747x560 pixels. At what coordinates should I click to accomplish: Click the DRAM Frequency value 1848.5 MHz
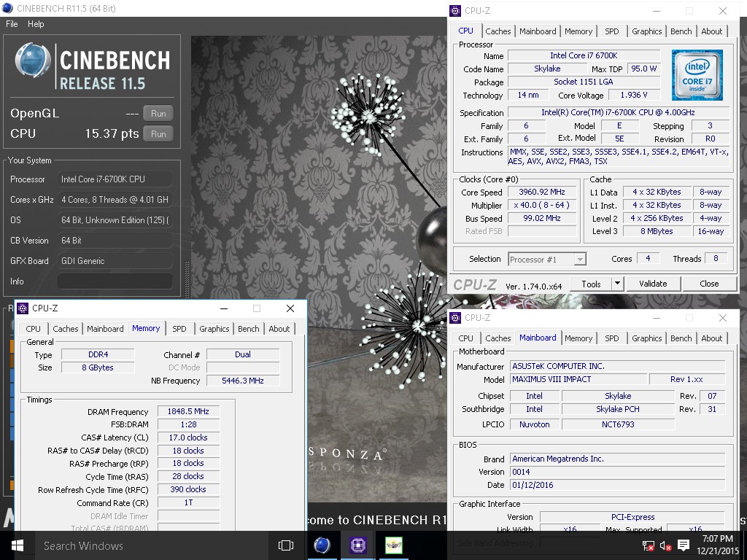coord(188,411)
